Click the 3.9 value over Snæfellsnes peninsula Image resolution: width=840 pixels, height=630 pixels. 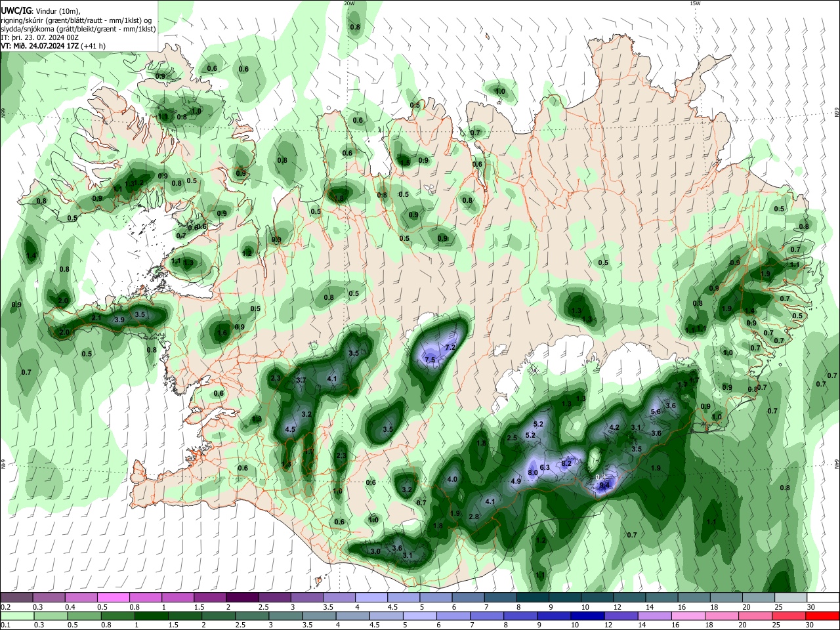[119, 320]
